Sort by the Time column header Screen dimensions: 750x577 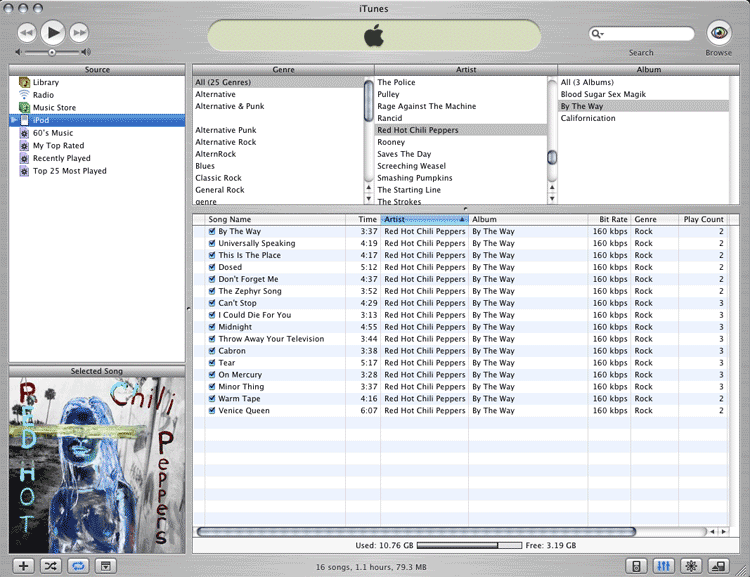[363, 219]
